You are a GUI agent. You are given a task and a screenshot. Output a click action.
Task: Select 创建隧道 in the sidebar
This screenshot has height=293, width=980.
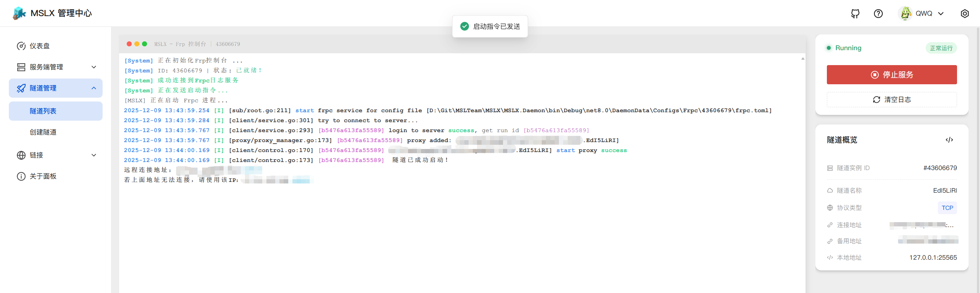tap(43, 132)
